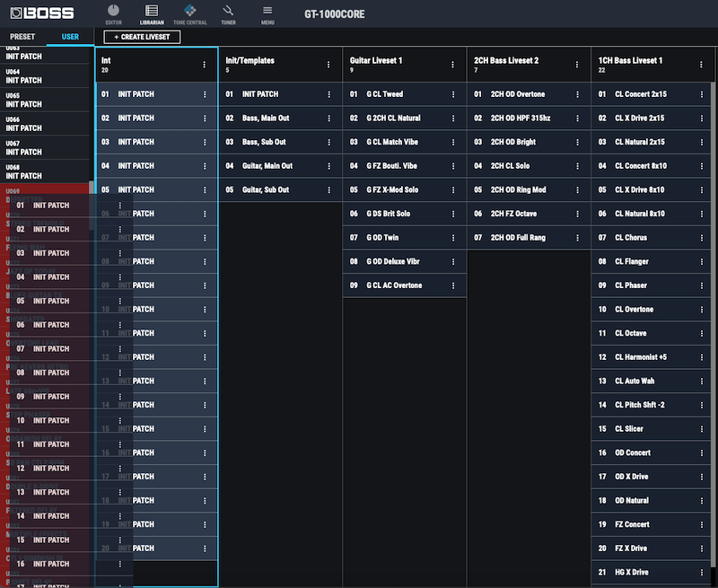
Task: Open three-dot menu for G CL Tweed
Action: pyautogui.click(x=453, y=94)
